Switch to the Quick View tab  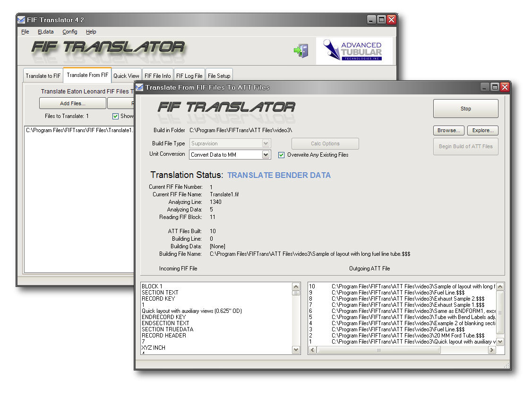(126, 76)
